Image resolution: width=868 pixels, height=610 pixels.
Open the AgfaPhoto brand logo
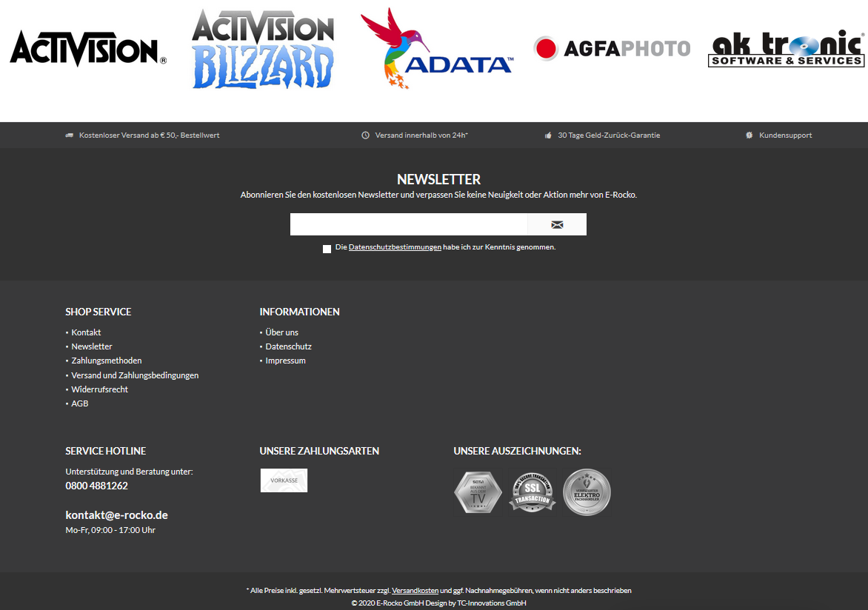point(612,49)
